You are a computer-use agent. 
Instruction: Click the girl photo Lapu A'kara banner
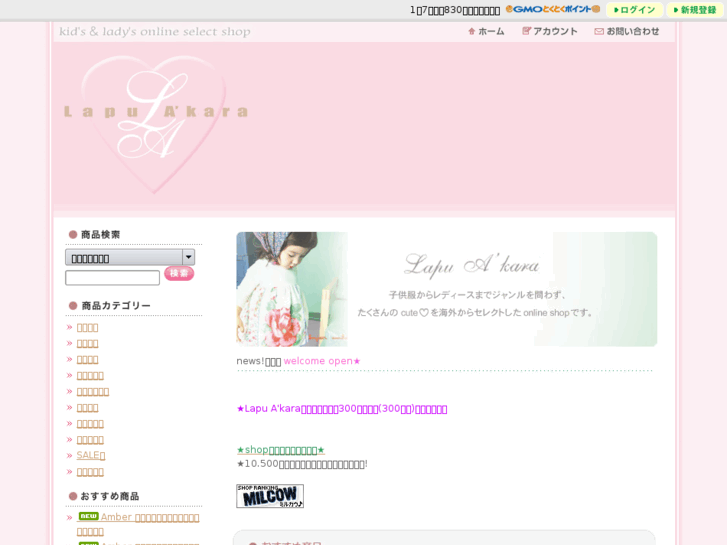pyautogui.click(x=446, y=289)
